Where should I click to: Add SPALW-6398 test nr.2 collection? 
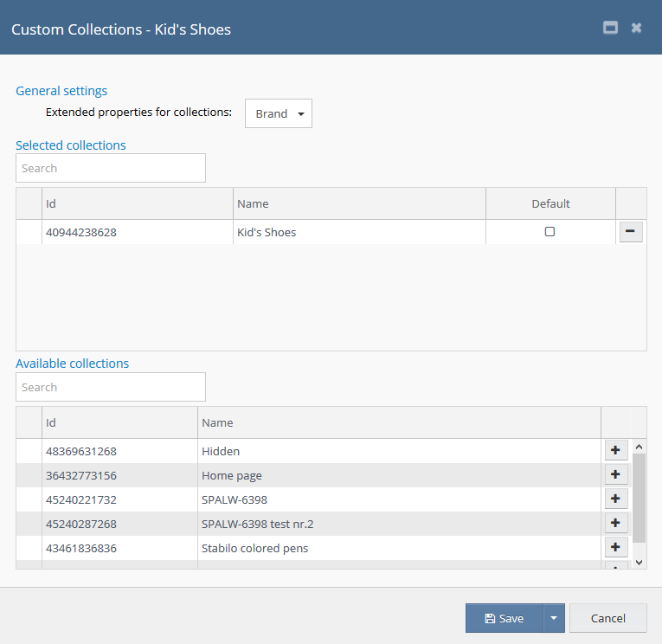point(615,523)
